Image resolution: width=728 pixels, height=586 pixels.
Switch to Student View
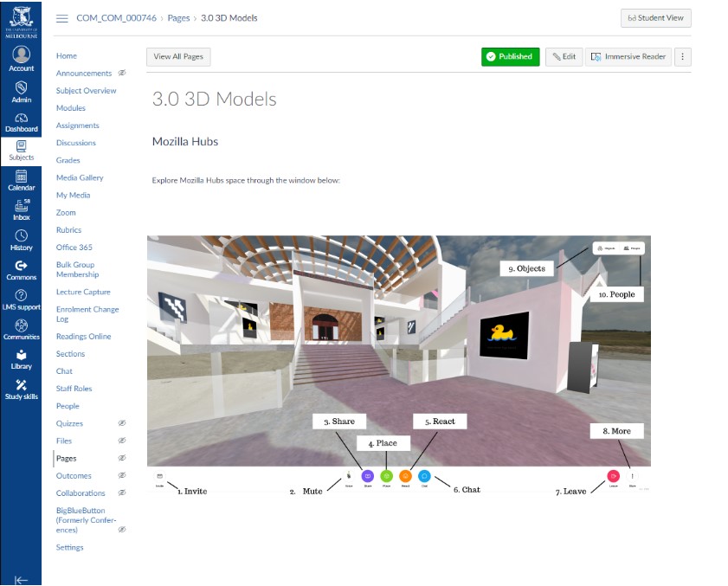click(655, 18)
